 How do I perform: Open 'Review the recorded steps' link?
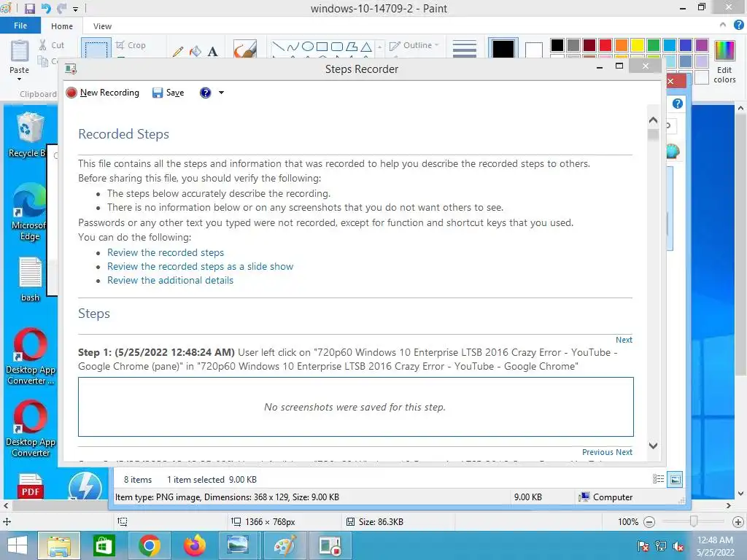point(166,252)
